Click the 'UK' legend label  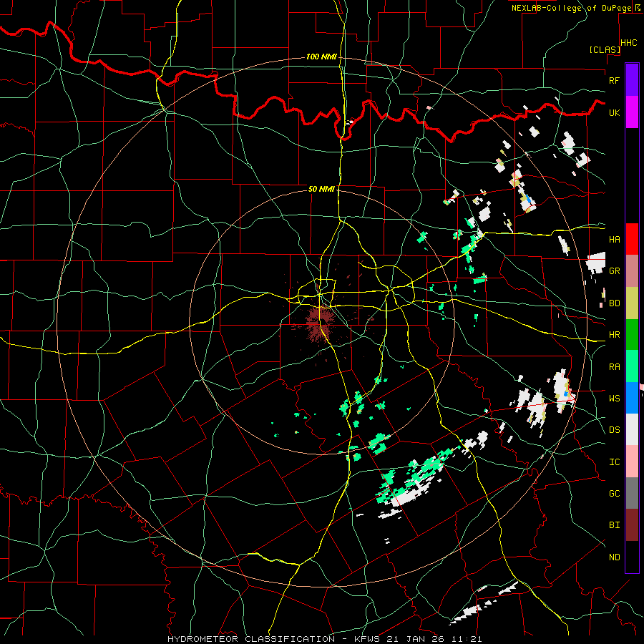614,112
